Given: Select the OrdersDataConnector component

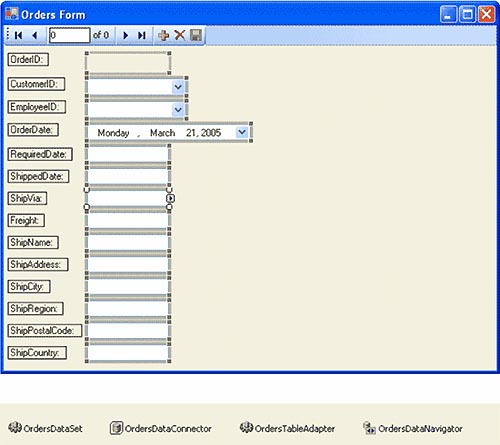Looking at the screenshot, I should [161, 428].
